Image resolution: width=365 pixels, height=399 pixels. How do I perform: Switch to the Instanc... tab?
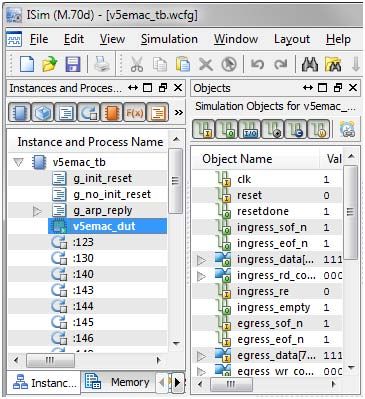(44, 383)
